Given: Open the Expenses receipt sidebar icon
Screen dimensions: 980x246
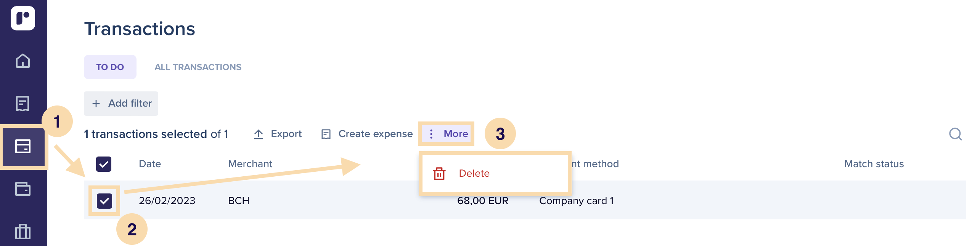Looking at the screenshot, I should tap(23, 103).
